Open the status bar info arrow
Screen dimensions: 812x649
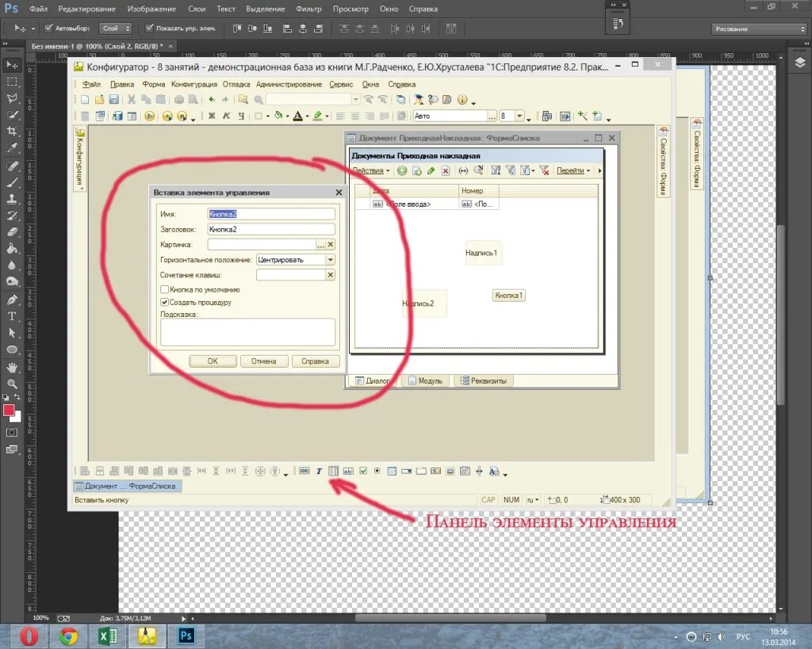pos(183,618)
